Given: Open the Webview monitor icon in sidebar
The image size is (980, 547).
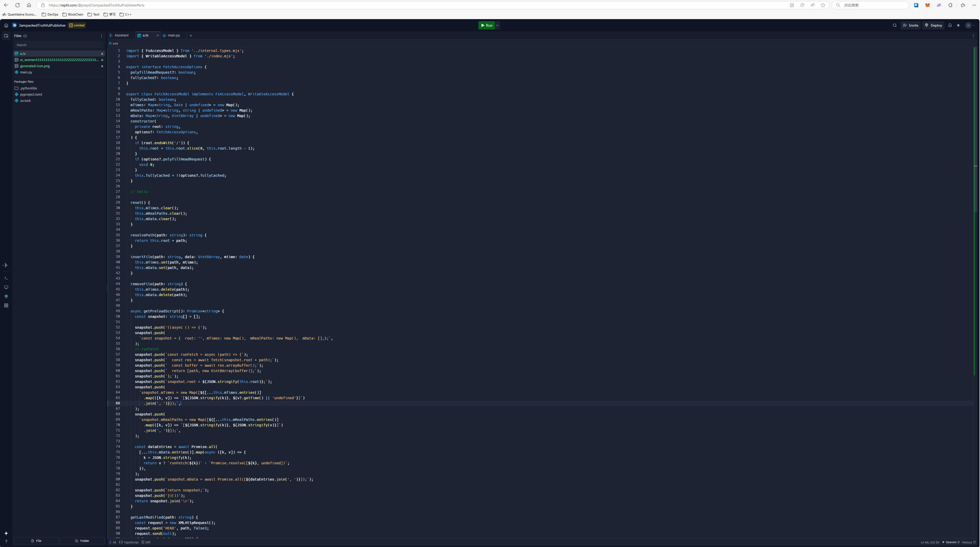Looking at the screenshot, I should click(6, 287).
